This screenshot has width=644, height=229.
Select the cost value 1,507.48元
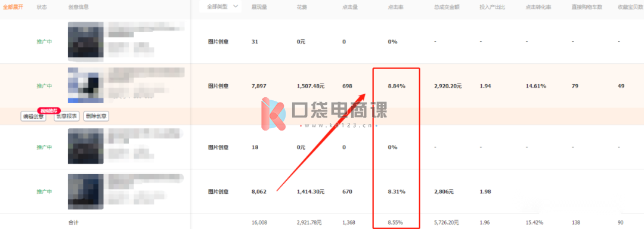click(x=311, y=86)
